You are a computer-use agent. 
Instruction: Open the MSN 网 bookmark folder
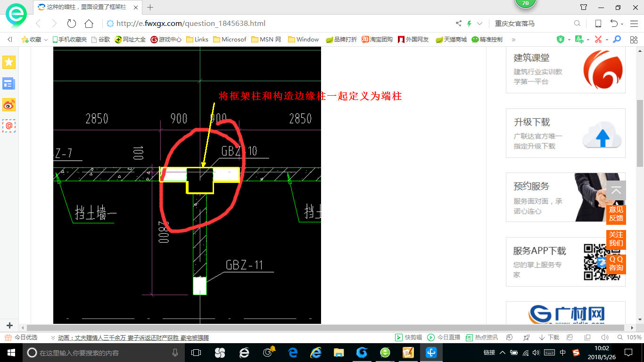[266, 40]
